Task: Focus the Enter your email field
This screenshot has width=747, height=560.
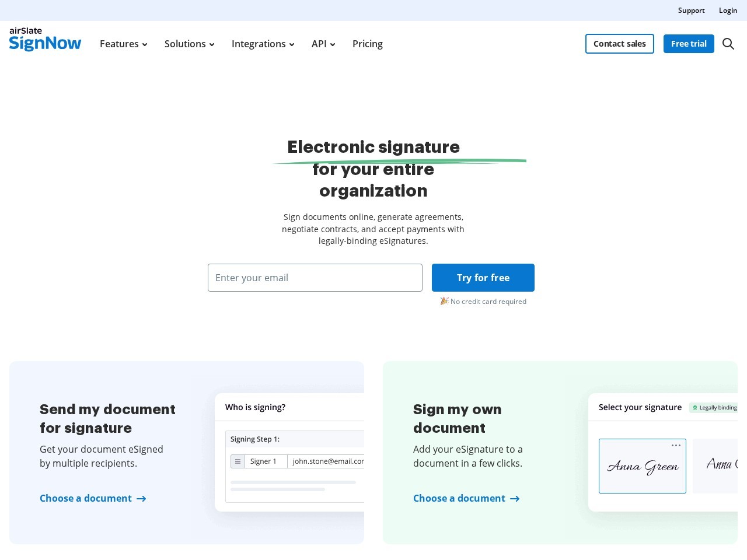Action: [x=315, y=278]
